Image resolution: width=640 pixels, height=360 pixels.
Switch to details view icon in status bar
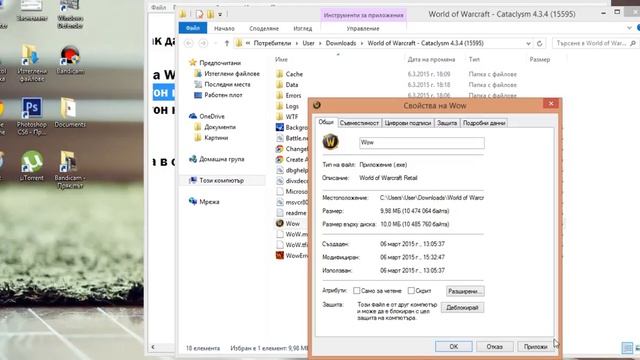627,348
